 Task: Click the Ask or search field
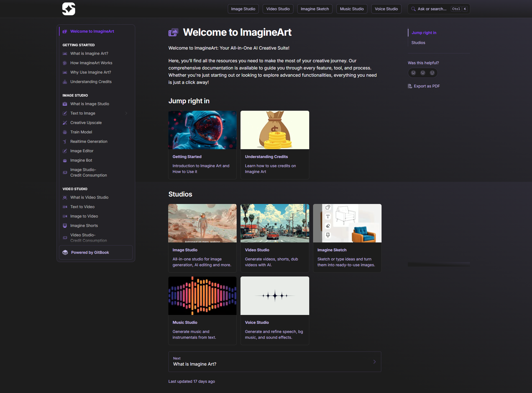coord(439,9)
